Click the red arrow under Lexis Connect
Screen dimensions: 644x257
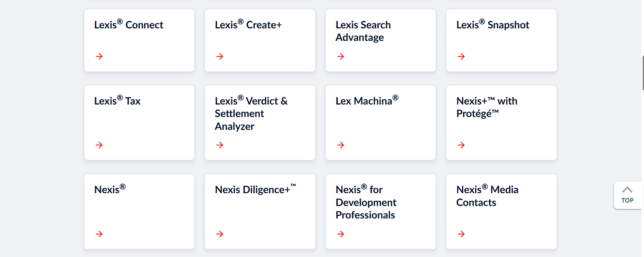tap(99, 56)
